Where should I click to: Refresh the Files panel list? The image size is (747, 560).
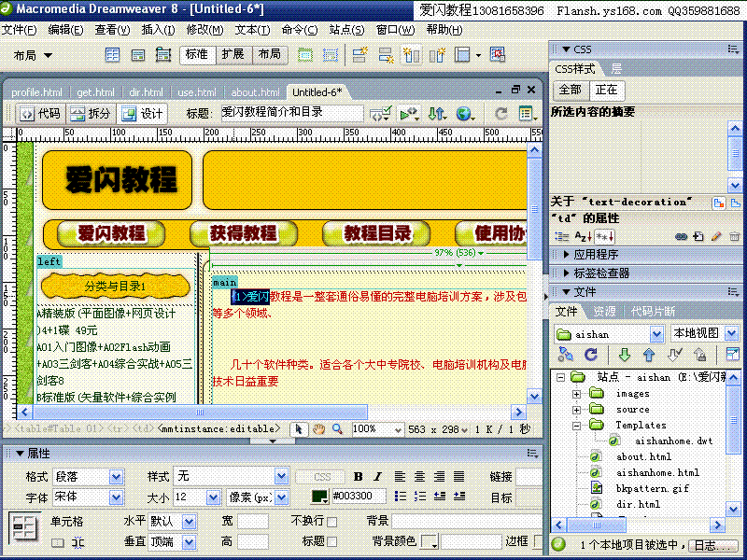point(591,355)
